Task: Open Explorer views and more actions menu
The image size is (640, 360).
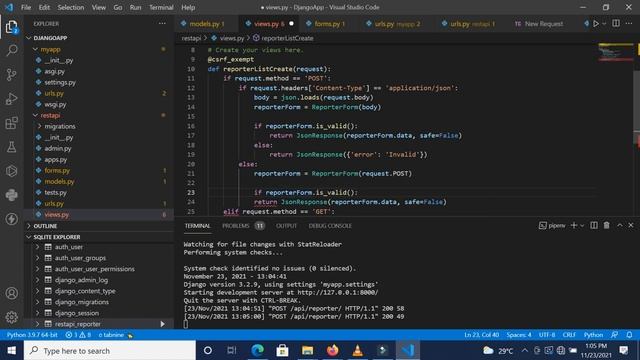Action: coord(162,24)
